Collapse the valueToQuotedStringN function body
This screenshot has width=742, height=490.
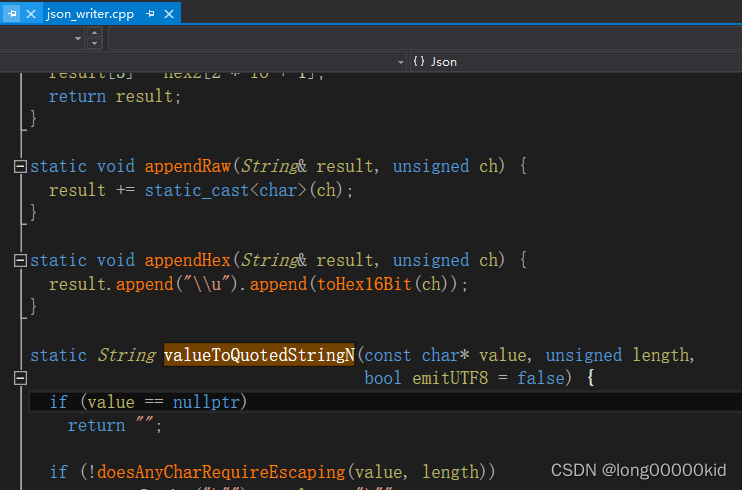pyautogui.click(x=20, y=378)
